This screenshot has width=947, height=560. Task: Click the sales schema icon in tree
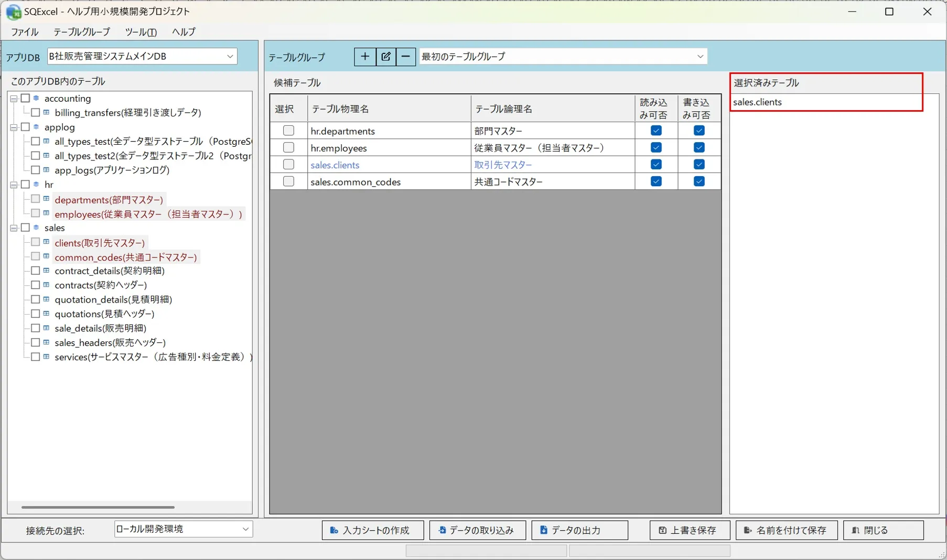[x=36, y=228]
